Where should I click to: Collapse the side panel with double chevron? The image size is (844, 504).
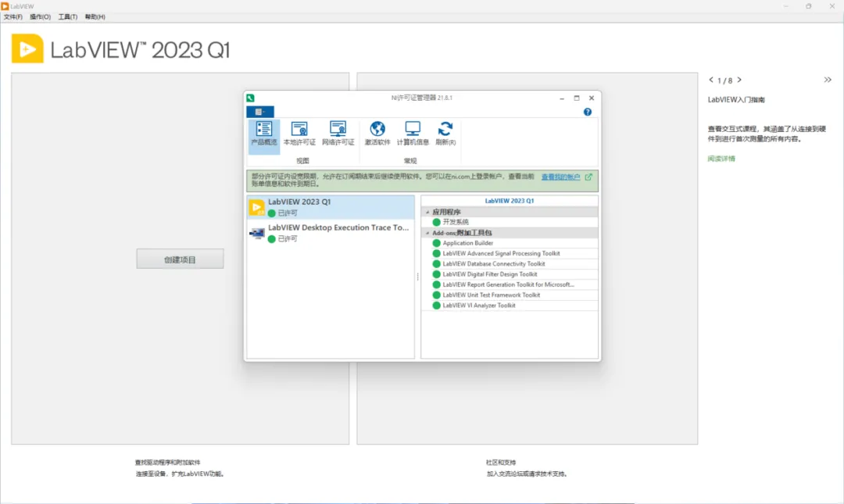(x=828, y=80)
